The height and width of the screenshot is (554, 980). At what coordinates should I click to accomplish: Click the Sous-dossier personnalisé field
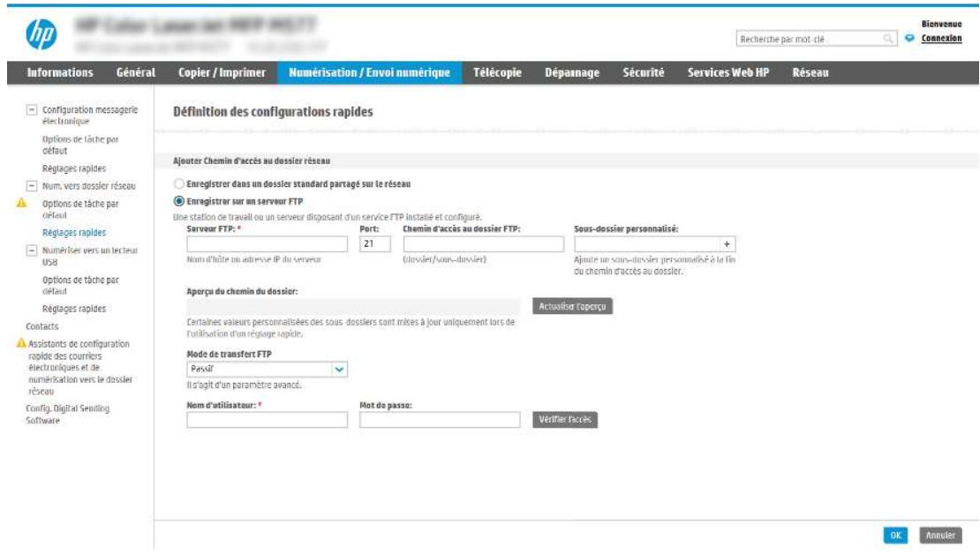[647, 244]
